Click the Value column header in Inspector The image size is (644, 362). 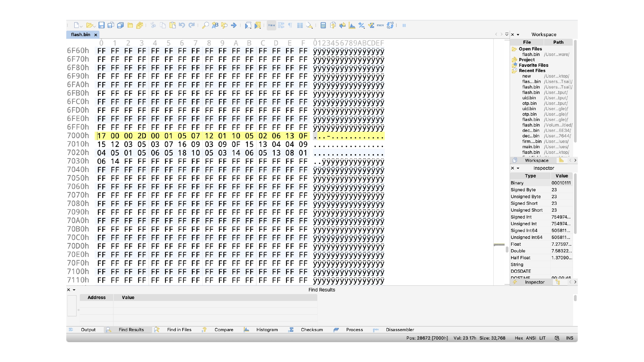pos(561,176)
